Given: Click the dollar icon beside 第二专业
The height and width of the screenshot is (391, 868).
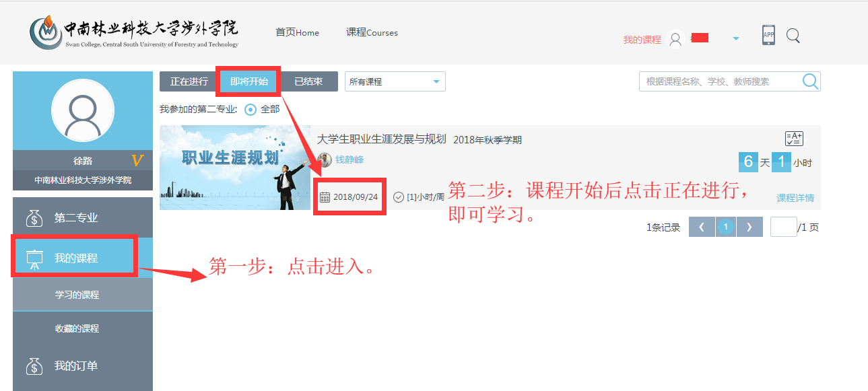Looking at the screenshot, I should (x=35, y=217).
